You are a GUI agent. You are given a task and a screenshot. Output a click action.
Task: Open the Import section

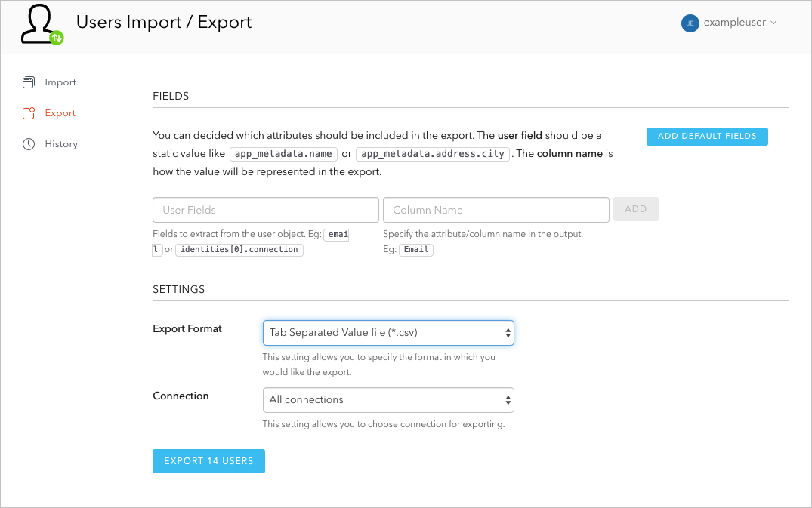(60, 82)
